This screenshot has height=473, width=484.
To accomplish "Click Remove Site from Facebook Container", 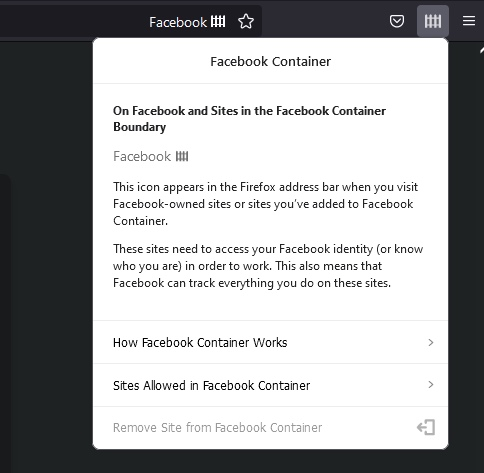I will click(x=271, y=427).
